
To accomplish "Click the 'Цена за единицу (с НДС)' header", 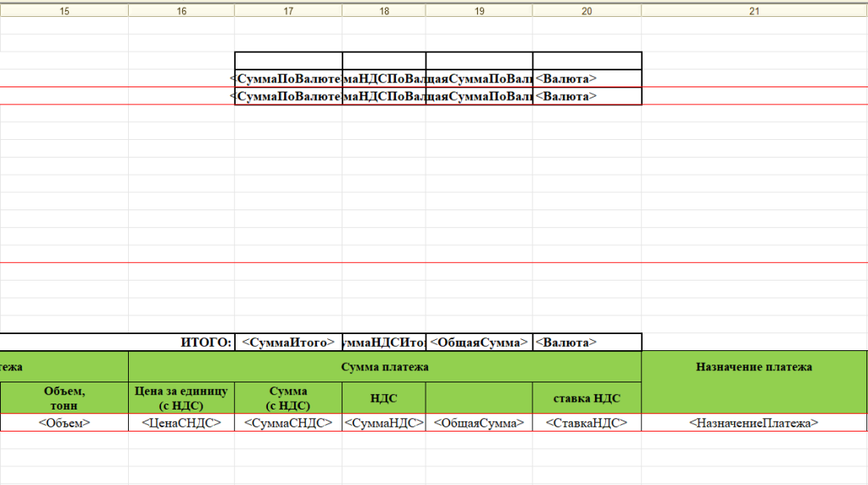I will (x=181, y=398).
